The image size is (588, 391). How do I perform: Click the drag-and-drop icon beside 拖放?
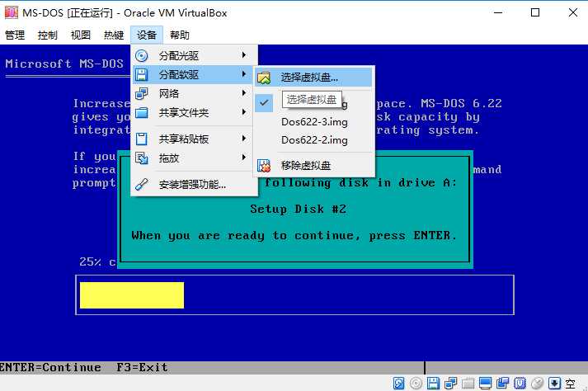point(141,158)
